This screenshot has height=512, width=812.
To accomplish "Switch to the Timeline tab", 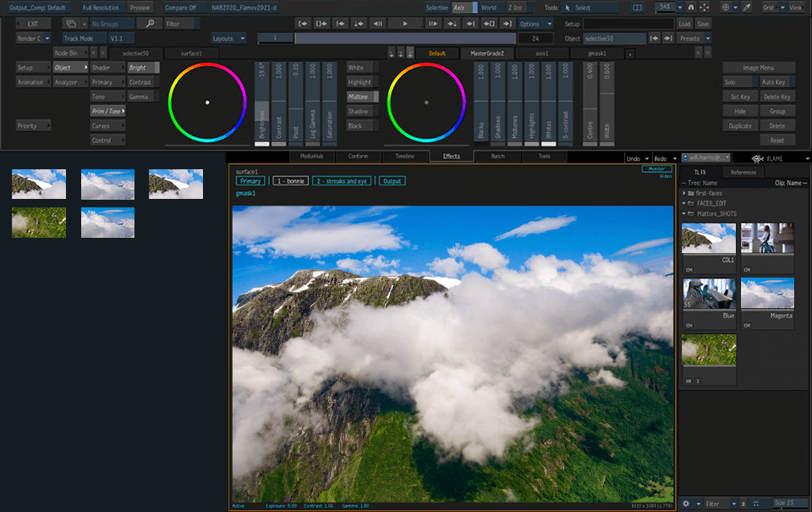I will pos(406,156).
